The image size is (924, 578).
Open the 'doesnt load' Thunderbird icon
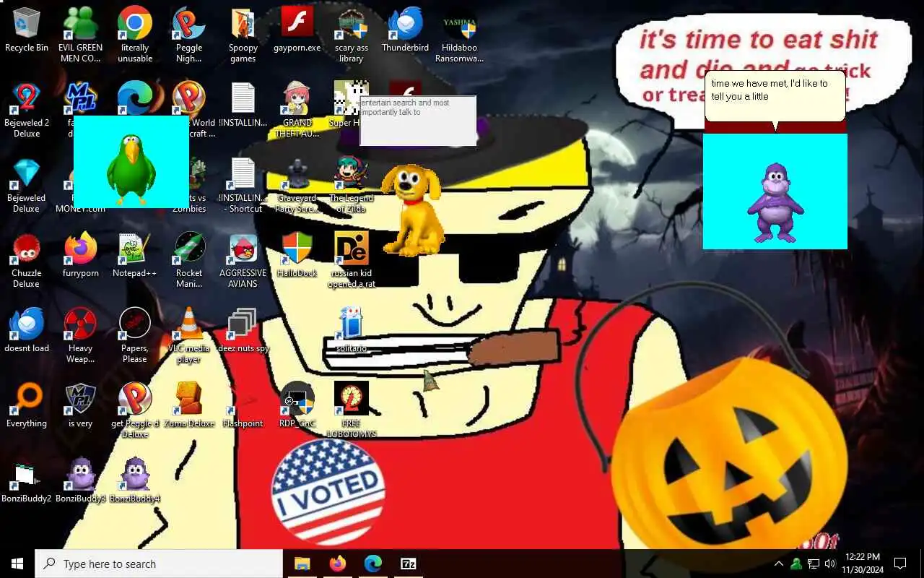tap(27, 331)
